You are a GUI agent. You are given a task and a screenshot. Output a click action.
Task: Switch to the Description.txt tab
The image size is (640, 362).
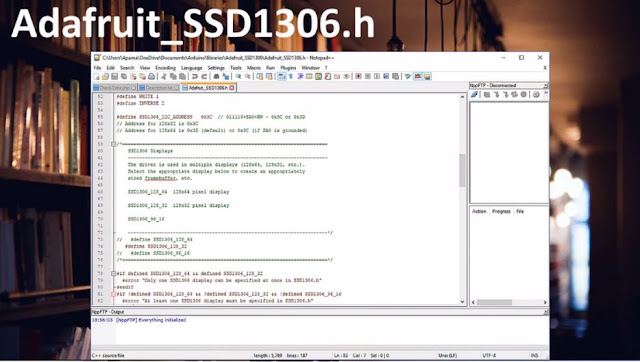[159, 88]
